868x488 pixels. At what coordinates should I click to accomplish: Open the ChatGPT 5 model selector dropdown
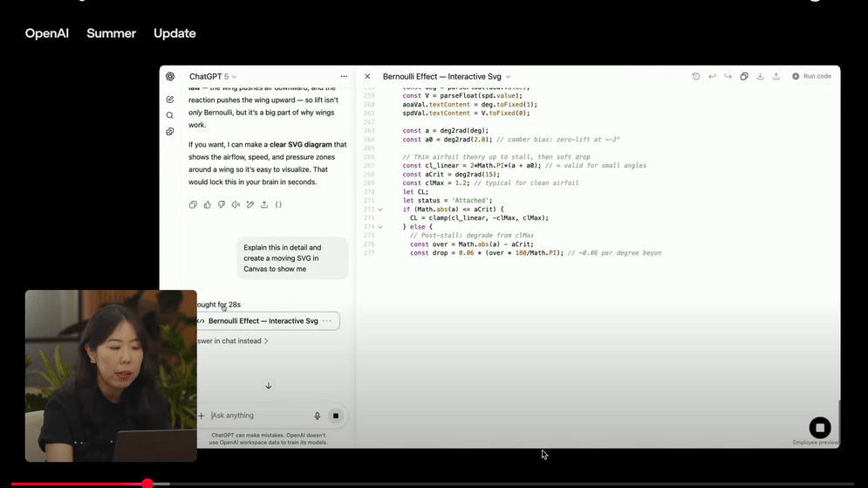pyautogui.click(x=213, y=77)
